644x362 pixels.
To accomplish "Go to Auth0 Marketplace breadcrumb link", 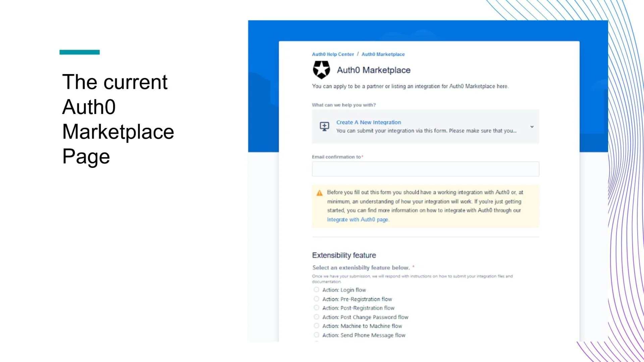I will [x=383, y=54].
